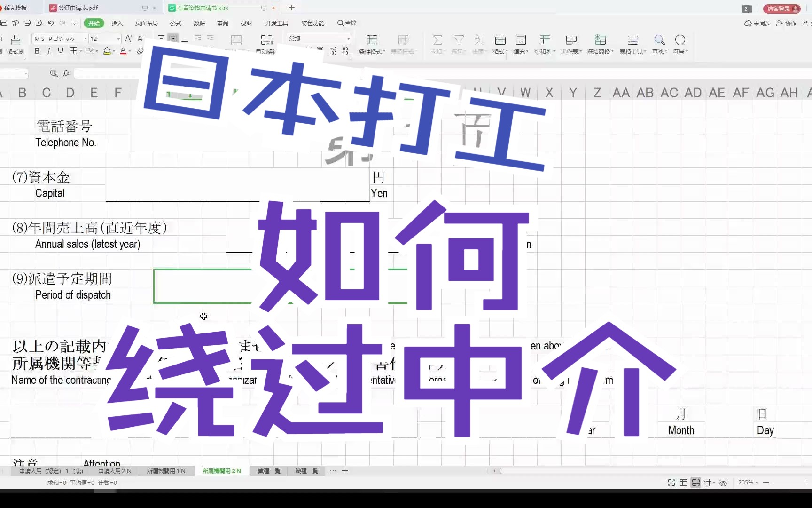Viewport: 812px width, 508px height.
Task: Open the 审阅 ribbon tab
Action: (223, 23)
